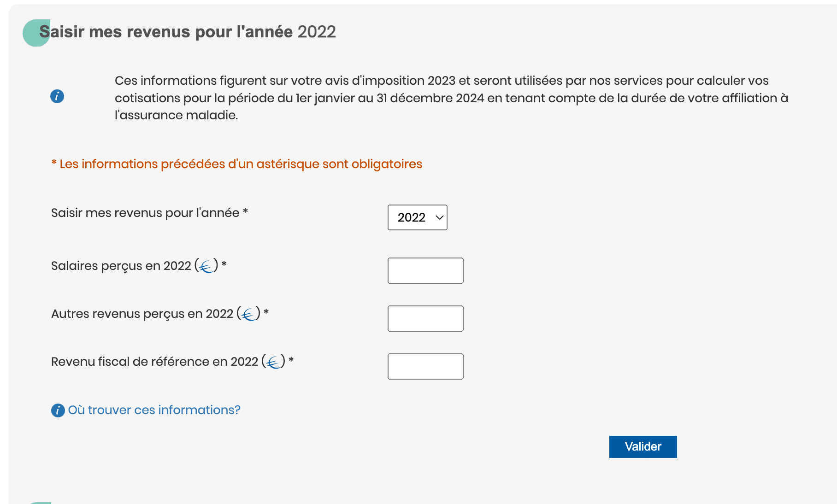Click the euro icon in 'Salaires perçus en 2022'
Viewport: 837px width, 504px height.
click(x=206, y=266)
